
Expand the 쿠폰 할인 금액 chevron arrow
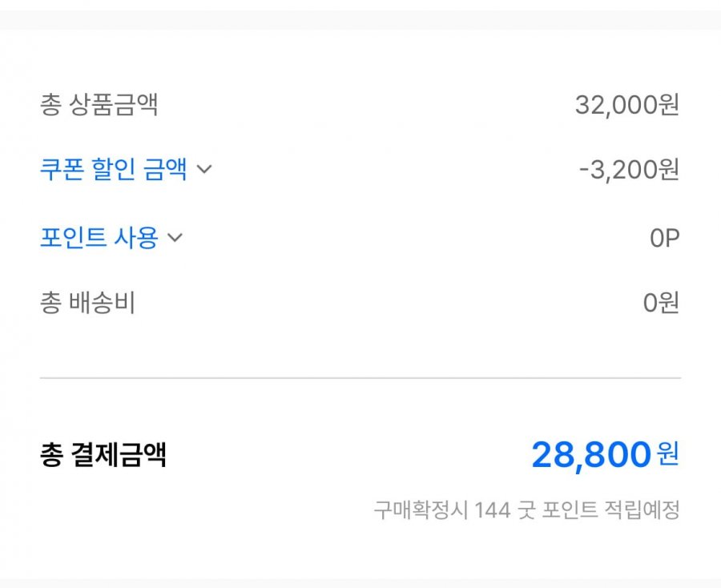204,170
